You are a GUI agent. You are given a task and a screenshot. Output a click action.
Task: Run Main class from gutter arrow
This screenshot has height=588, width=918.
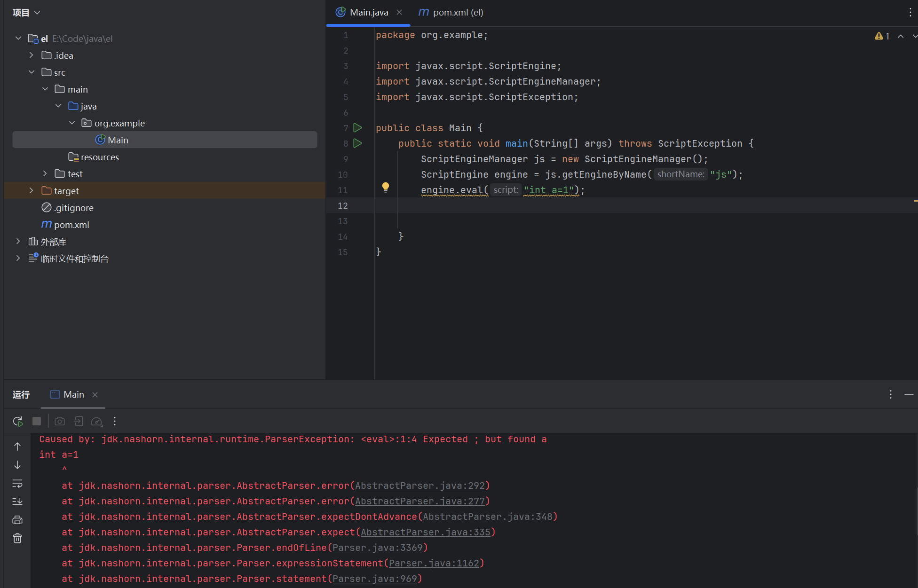(357, 128)
